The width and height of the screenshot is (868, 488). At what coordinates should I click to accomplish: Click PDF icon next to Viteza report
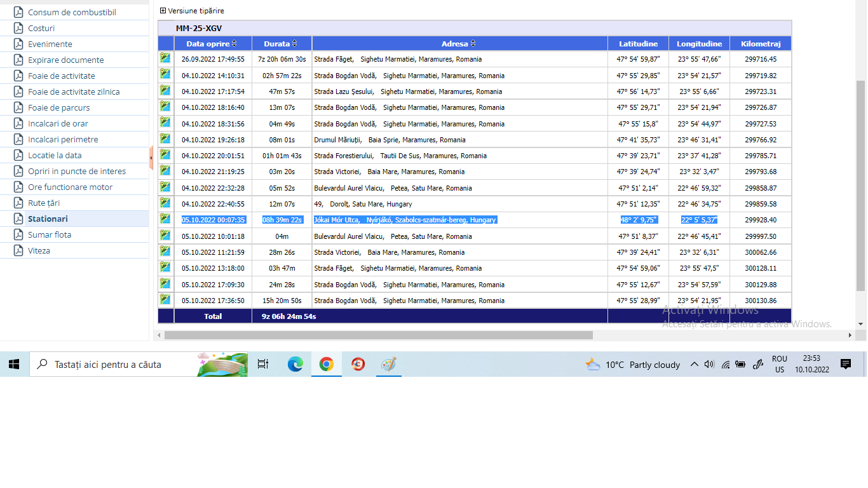[x=18, y=250]
